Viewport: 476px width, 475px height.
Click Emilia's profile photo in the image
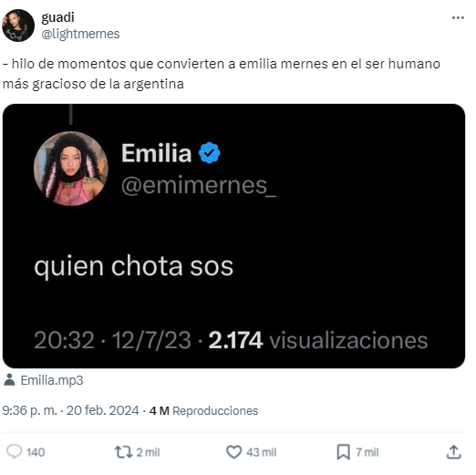pyautogui.click(x=71, y=169)
